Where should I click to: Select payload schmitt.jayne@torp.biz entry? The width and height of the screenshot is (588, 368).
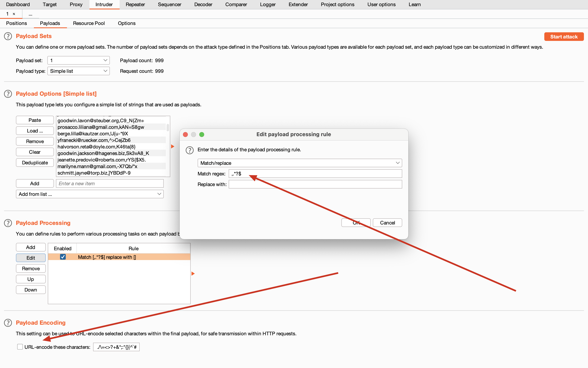[x=111, y=173]
